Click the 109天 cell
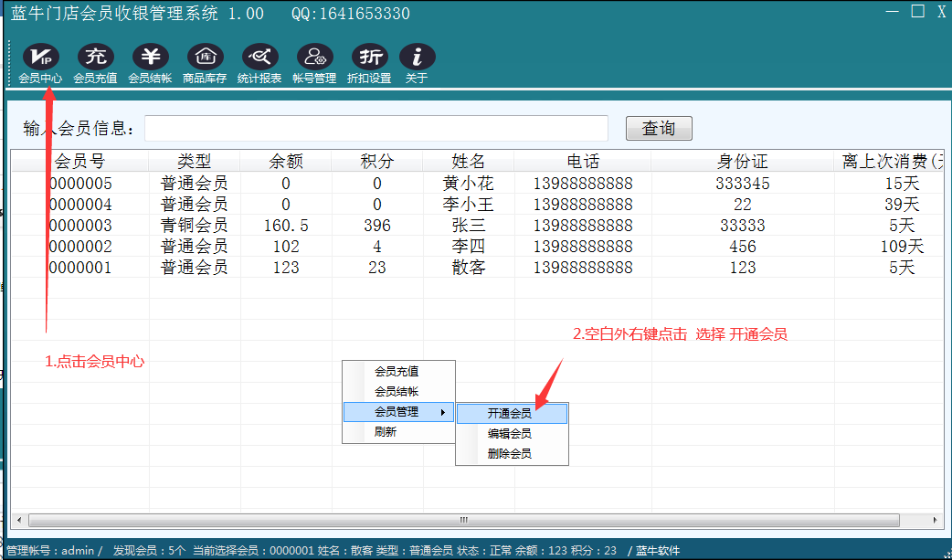This screenshot has height=560, width=952. (x=903, y=247)
